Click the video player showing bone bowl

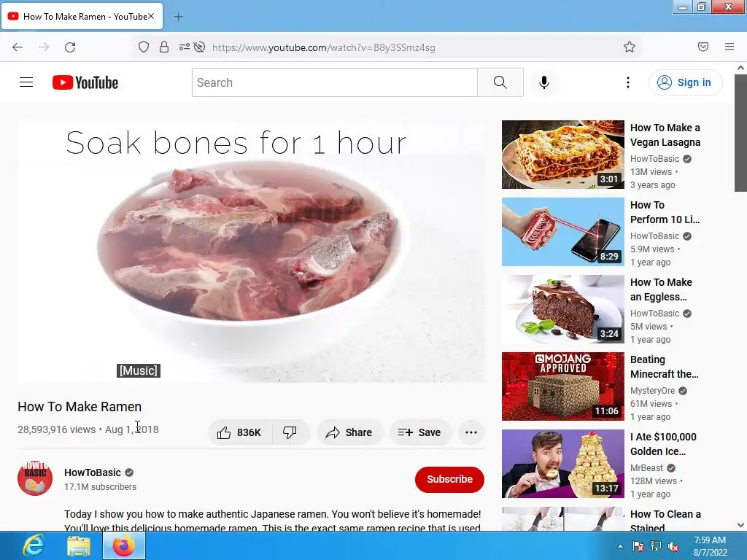[251, 252]
